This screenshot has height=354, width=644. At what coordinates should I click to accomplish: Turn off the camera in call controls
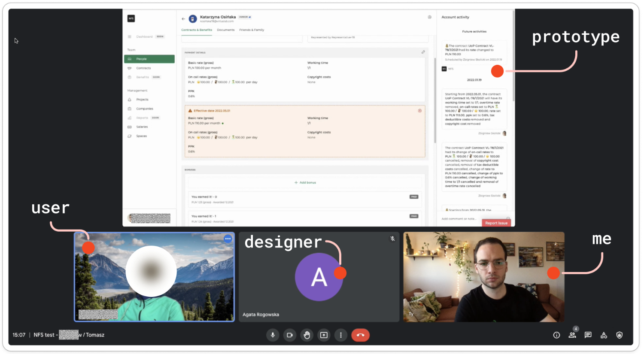coord(290,335)
